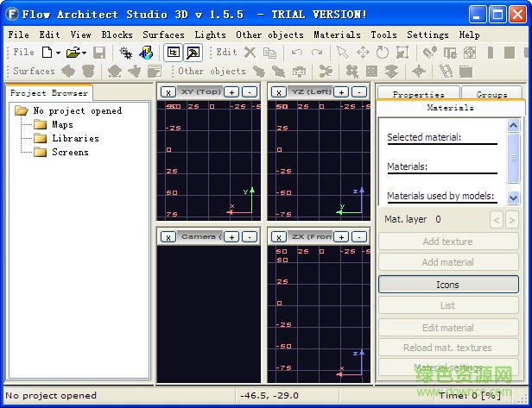Click the Save disk icon
Viewport: 532px width, 408px height.
[x=99, y=53]
